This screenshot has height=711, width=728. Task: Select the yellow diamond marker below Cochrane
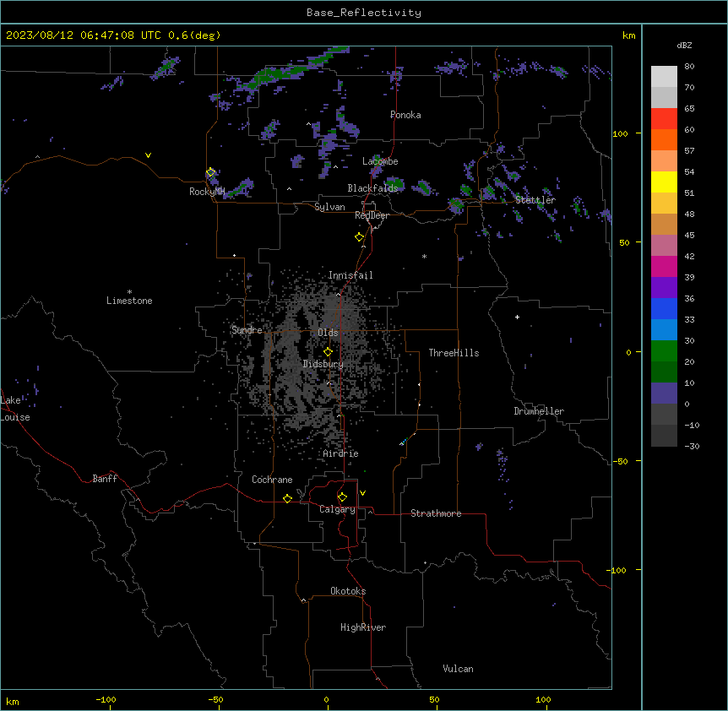coord(287,498)
